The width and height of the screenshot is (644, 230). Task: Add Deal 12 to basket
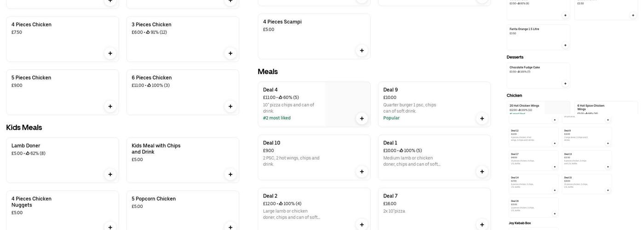coord(554,143)
